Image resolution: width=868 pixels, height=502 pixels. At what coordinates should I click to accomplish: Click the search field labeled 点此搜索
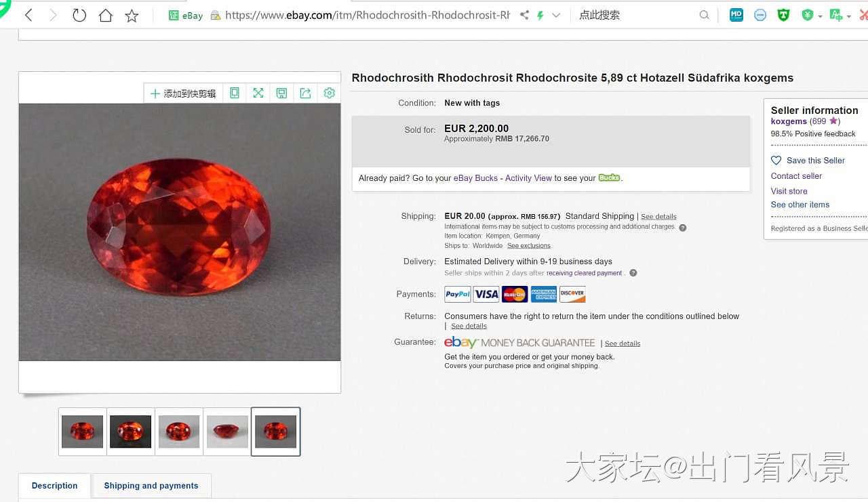pos(637,15)
